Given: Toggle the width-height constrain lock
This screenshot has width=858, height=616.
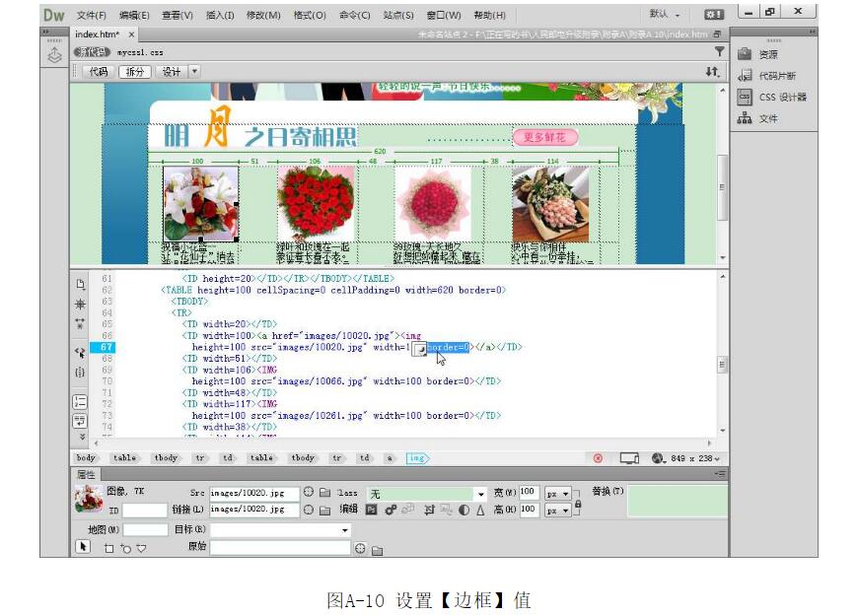Looking at the screenshot, I should point(578,503).
